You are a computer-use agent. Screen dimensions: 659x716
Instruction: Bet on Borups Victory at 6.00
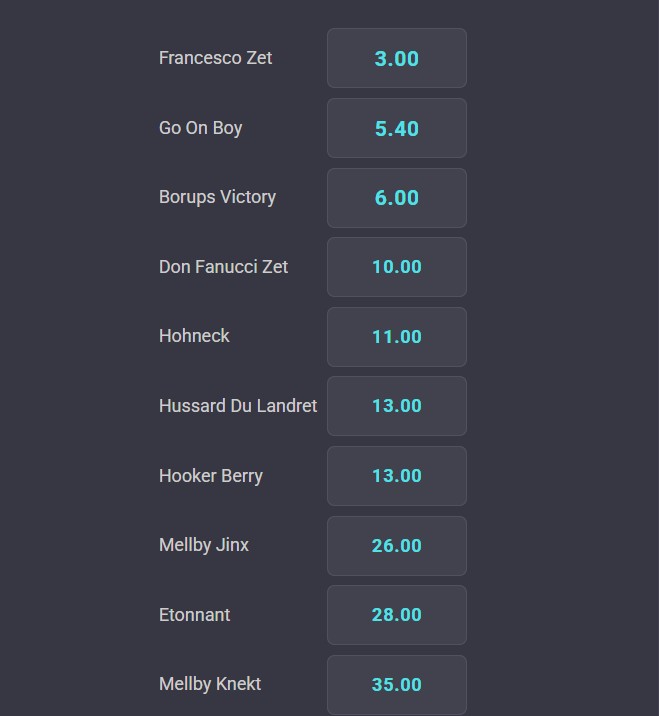click(397, 198)
